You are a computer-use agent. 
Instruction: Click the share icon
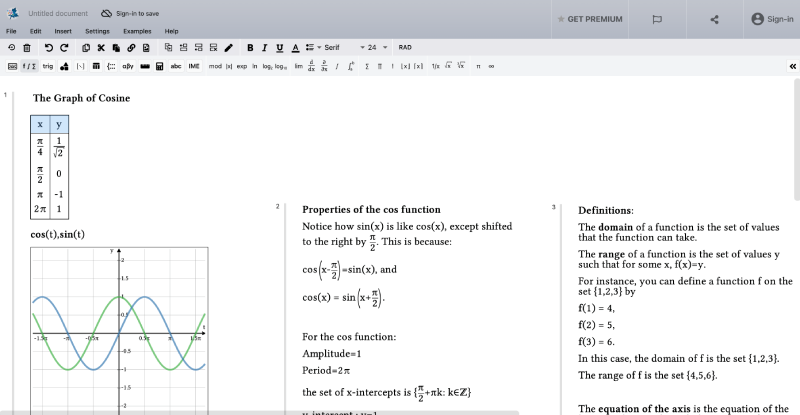click(x=714, y=19)
